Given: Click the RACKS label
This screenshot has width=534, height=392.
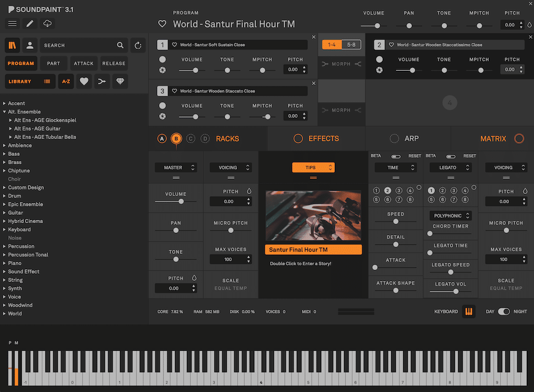Looking at the screenshot, I should (227, 139).
